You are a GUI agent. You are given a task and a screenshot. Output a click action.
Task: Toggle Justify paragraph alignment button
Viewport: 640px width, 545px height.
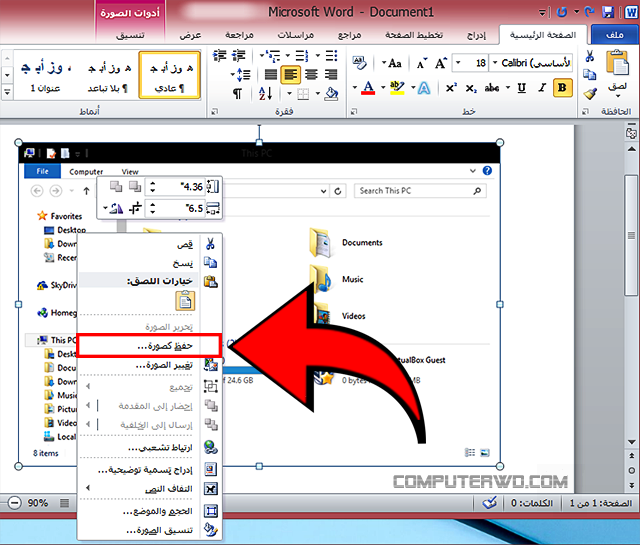(x=271, y=75)
